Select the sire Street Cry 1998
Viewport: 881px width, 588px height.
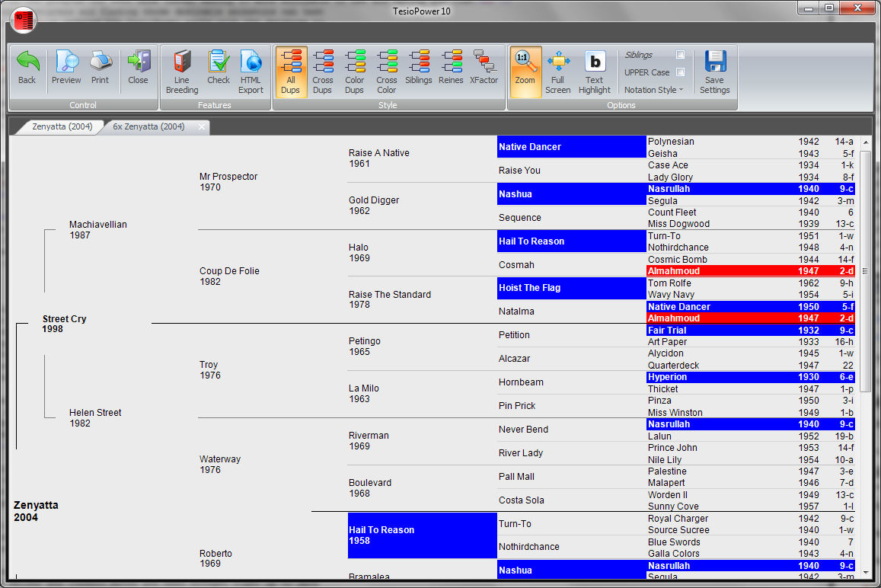click(64, 324)
